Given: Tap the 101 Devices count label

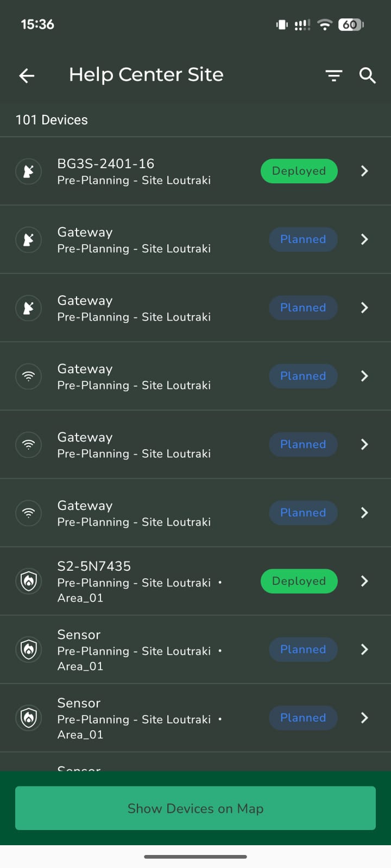Looking at the screenshot, I should coord(52,120).
